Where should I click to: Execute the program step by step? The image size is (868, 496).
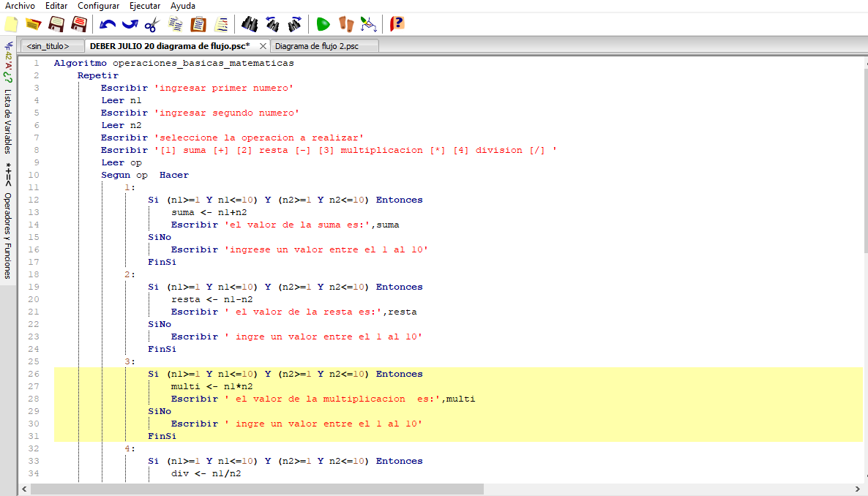click(345, 23)
